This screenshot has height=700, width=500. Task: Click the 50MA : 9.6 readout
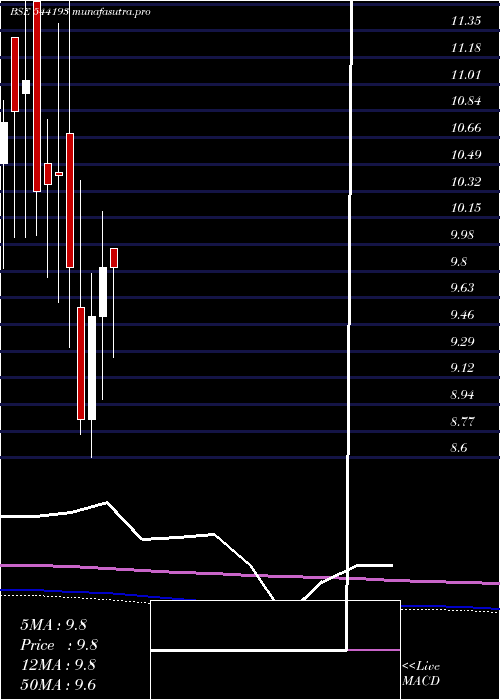(x=58, y=685)
